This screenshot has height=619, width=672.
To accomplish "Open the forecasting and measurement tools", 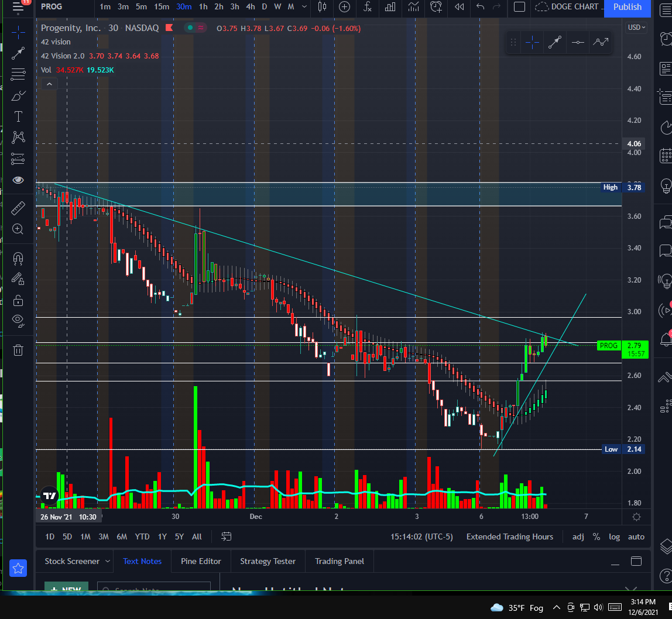I will tap(18, 159).
